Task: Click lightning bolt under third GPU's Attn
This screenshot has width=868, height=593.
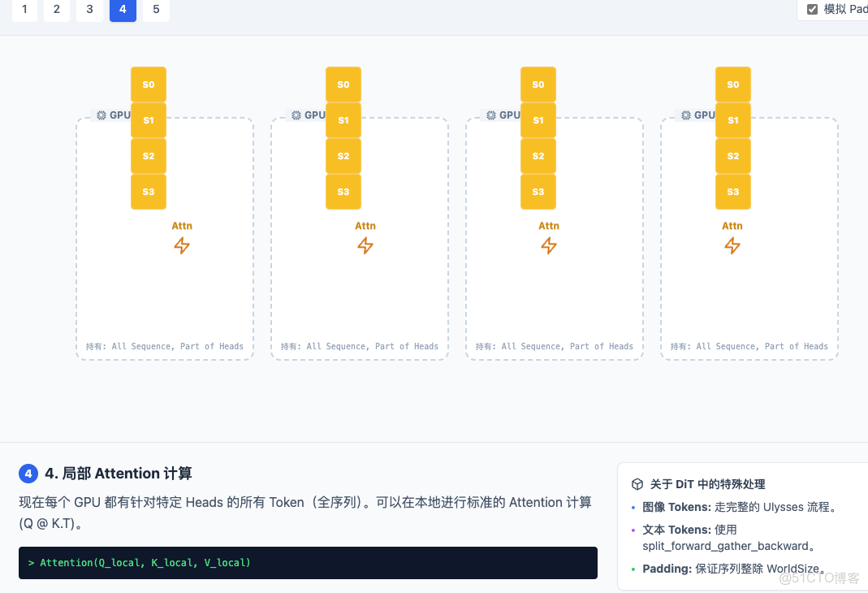Action: (549, 245)
